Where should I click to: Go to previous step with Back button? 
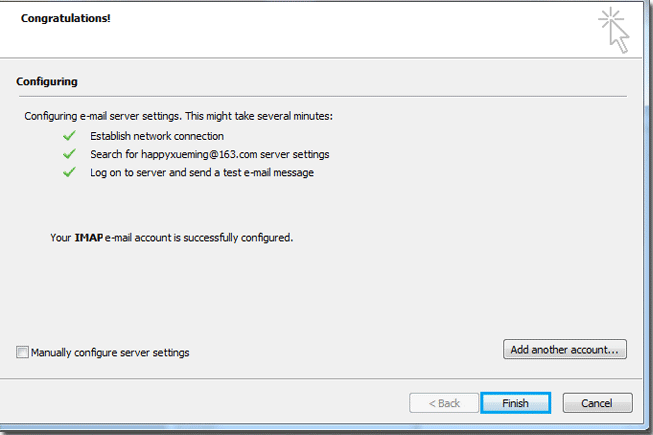click(x=444, y=403)
